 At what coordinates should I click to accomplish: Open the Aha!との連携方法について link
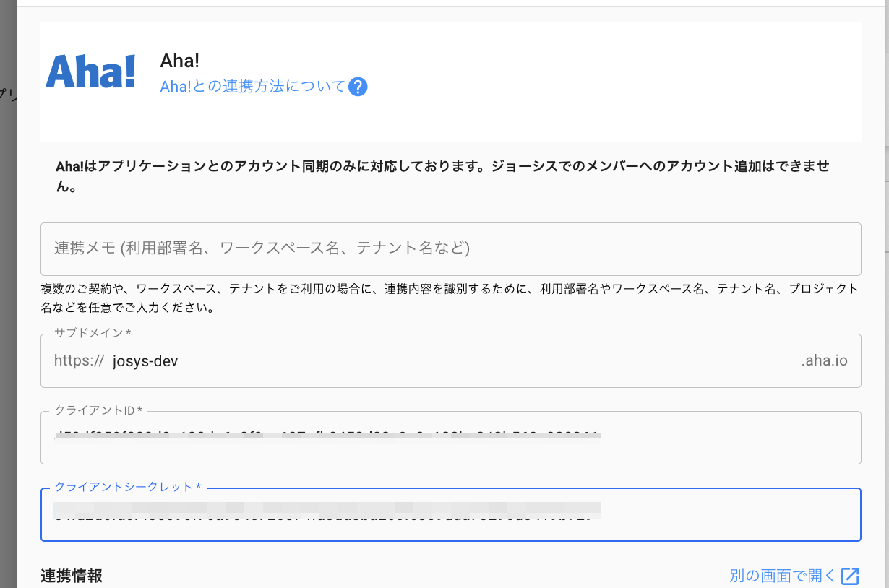pos(253,87)
